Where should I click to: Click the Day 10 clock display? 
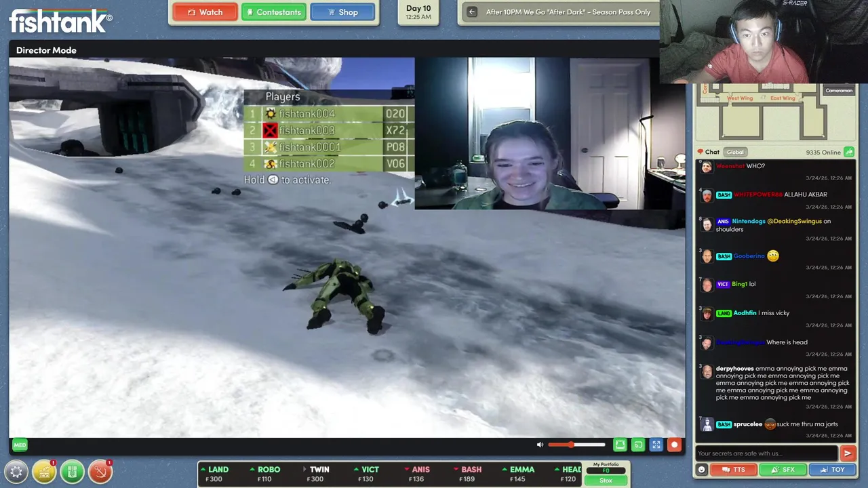418,12
